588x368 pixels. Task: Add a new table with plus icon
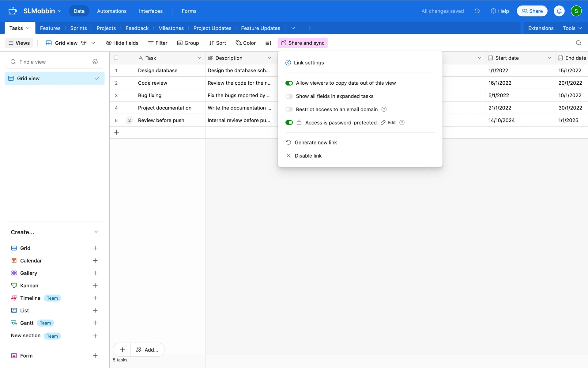pos(309,28)
